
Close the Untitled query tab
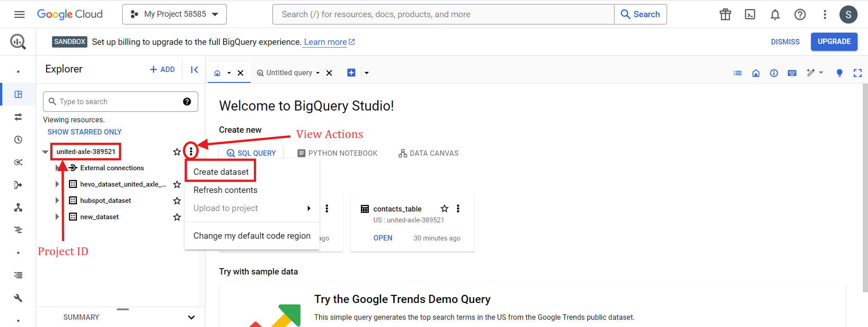[329, 73]
